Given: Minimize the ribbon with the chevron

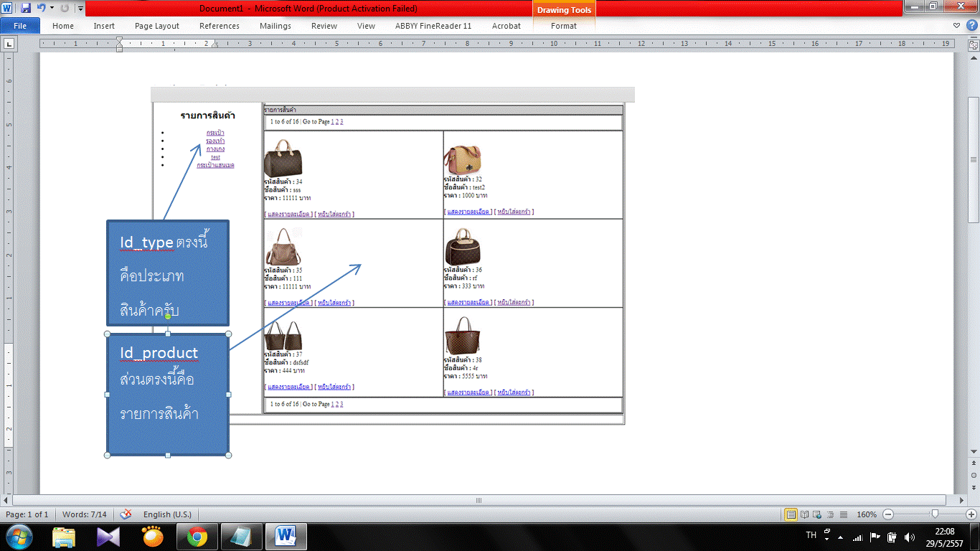Looking at the screenshot, I should coord(958,26).
